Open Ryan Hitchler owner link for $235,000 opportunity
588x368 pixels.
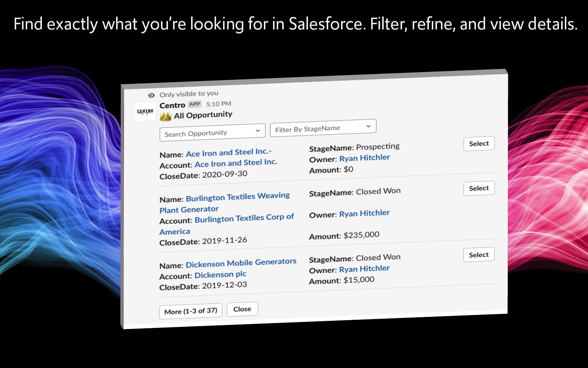point(364,213)
